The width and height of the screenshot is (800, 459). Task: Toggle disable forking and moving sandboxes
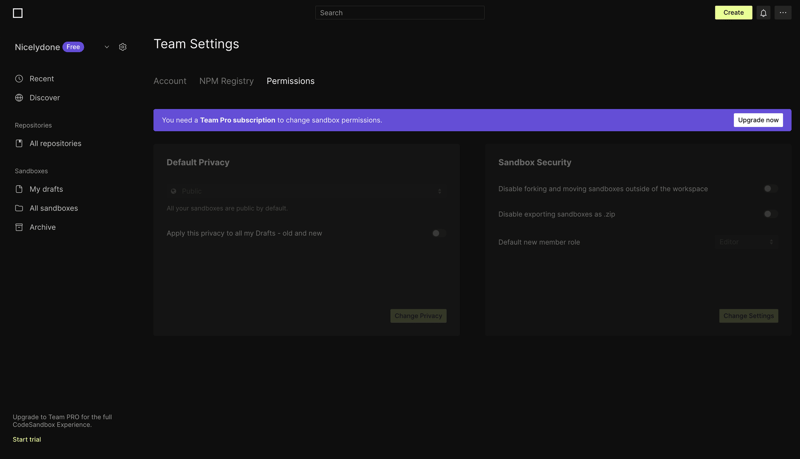point(770,189)
